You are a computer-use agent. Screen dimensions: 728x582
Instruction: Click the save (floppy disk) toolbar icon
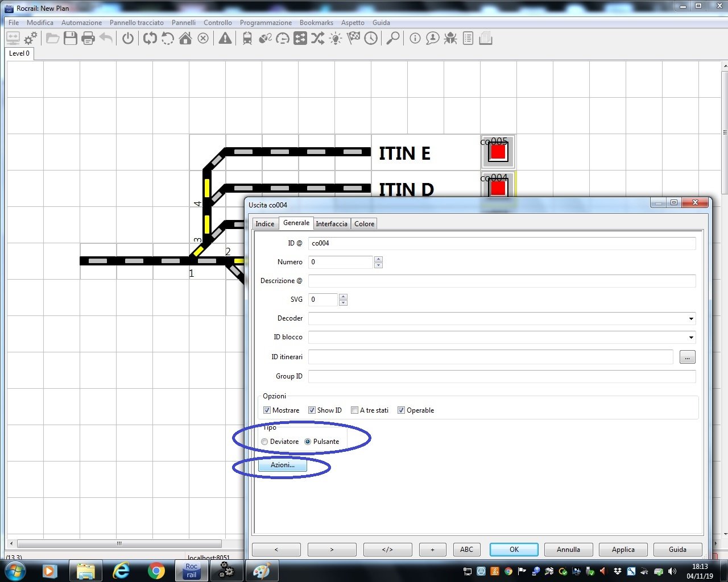(71, 39)
